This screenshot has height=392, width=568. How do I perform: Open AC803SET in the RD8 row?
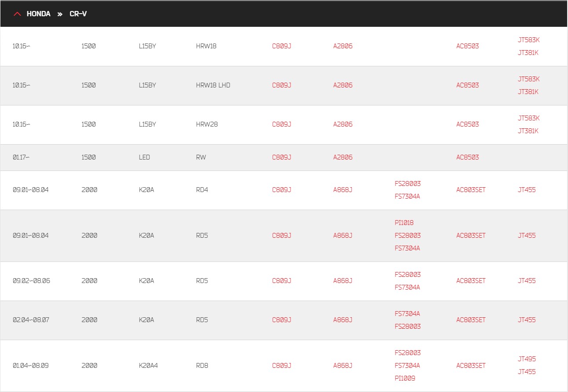(471, 366)
